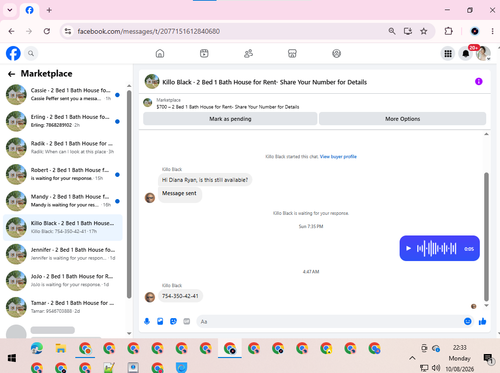The width and height of the screenshot is (500, 373).
Task: Show hidden system tray icons
Action: 412,358
